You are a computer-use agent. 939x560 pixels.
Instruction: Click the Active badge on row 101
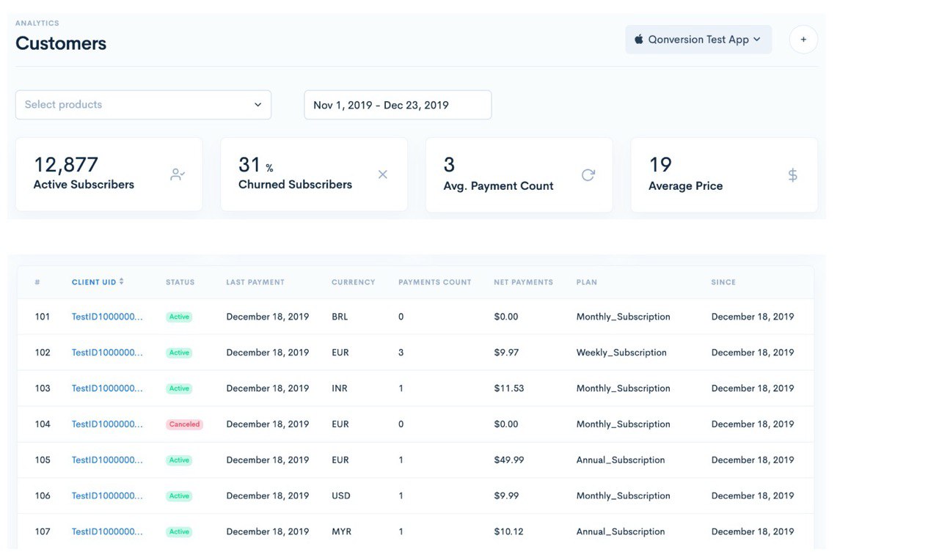[x=179, y=316]
